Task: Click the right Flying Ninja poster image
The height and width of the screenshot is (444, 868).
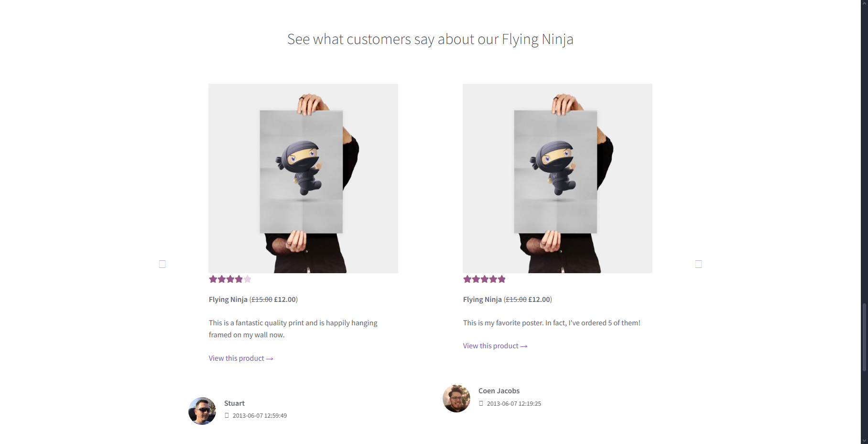Action: tap(557, 178)
